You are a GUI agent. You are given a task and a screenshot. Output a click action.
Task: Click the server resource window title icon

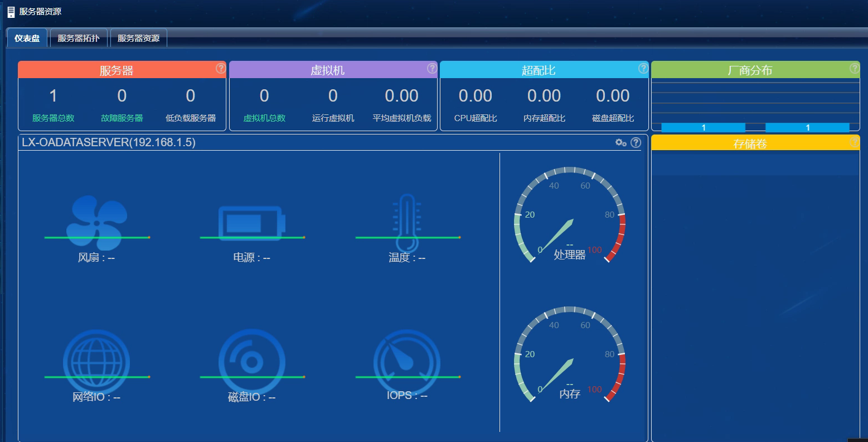[11, 12]
